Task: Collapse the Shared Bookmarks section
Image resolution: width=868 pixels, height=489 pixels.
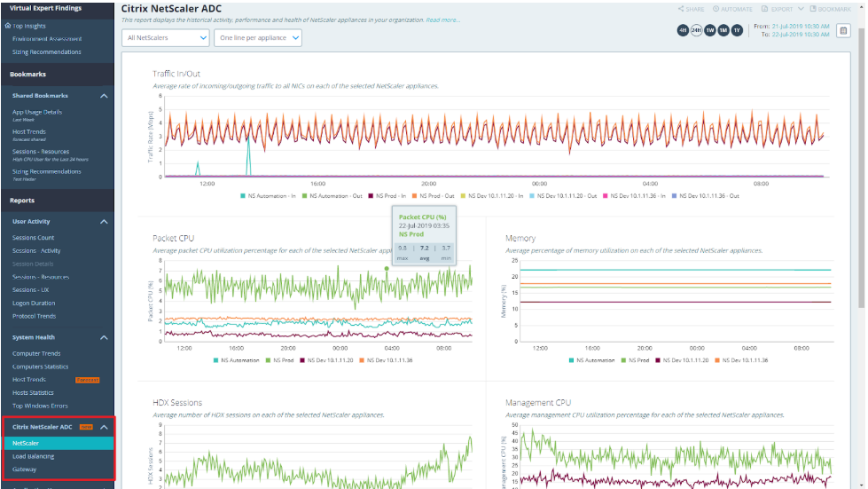Action: coord(104,96)
